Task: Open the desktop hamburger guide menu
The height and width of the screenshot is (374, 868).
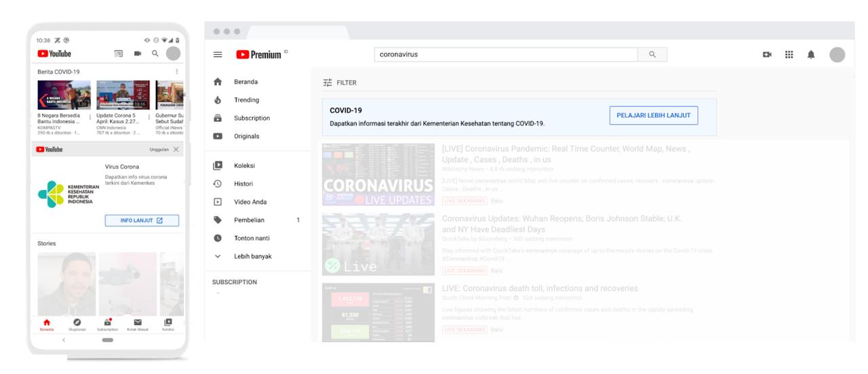Action: coord(218,55)
